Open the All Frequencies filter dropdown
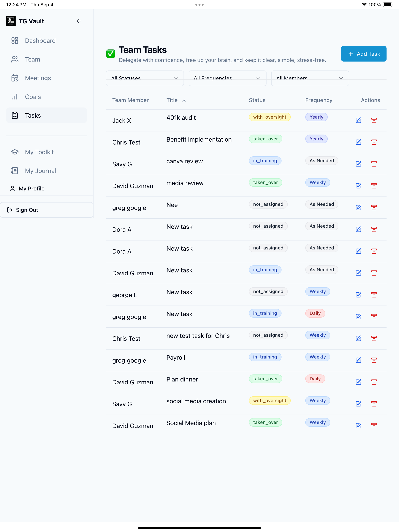The width and height of the screenshot is (399, 532). click(227, 78)
